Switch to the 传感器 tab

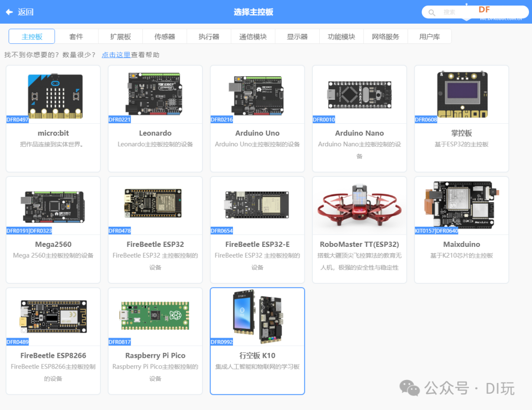click(165, 36)
